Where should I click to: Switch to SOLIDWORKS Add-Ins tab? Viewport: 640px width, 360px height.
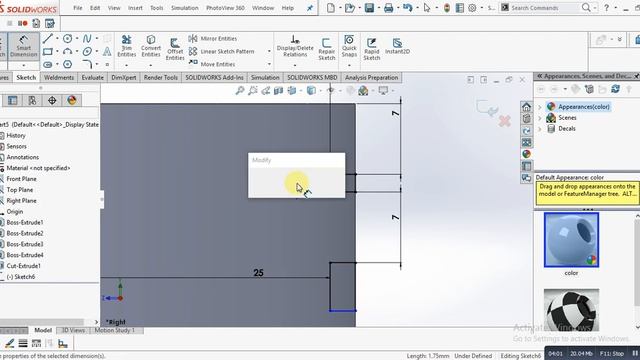214,78
